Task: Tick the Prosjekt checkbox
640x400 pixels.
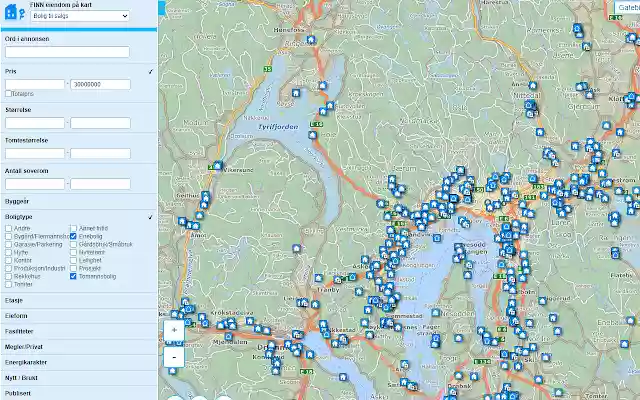Action: click(x=73, y=268)
